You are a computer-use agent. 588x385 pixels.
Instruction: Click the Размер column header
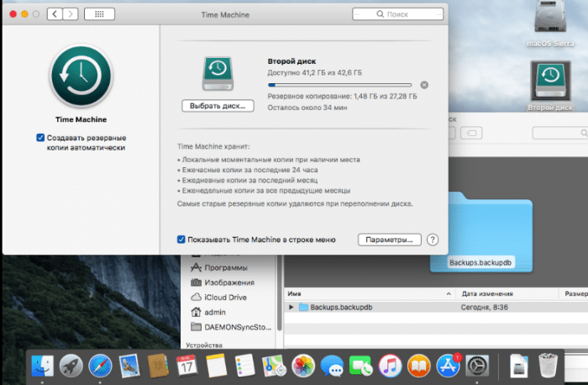coord(576,294)
